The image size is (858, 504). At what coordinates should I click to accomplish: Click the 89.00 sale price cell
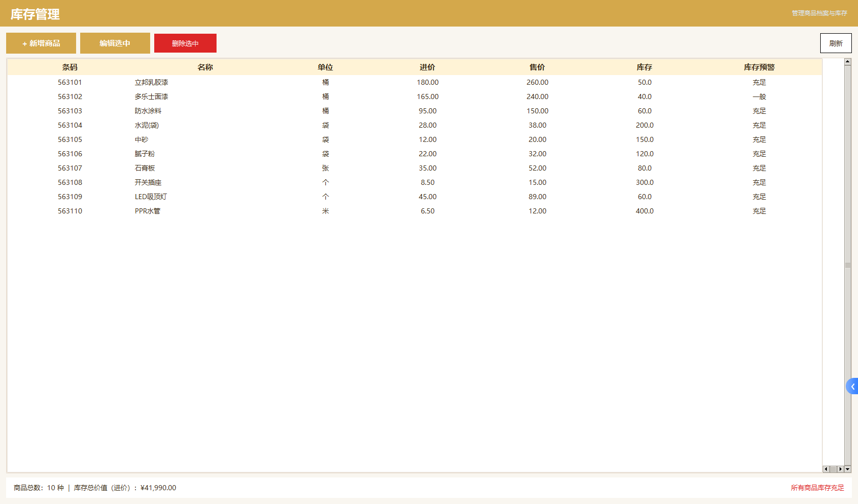click(537, 197)
